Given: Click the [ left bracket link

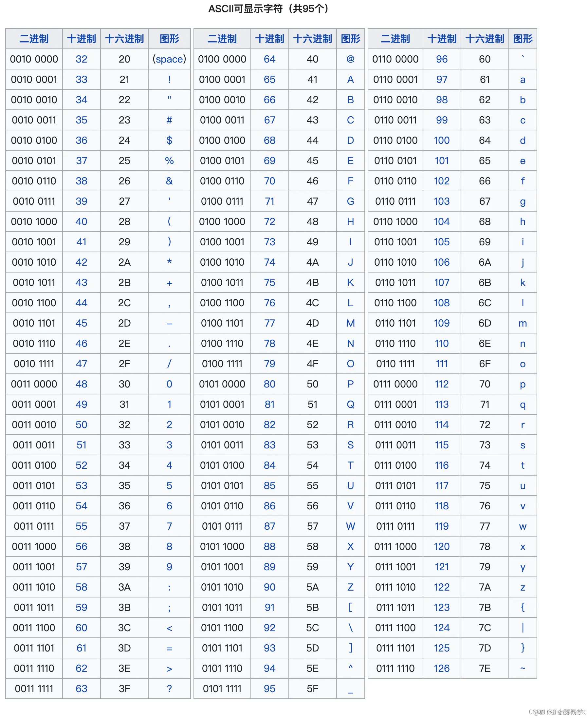Looking at the screenshot, I should pyautogui.click(x=351, y=608).
